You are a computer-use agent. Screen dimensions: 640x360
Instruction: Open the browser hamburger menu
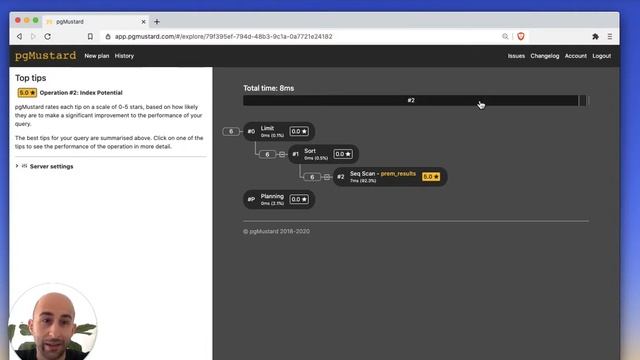pyautogui.click(x=610, y=36)
